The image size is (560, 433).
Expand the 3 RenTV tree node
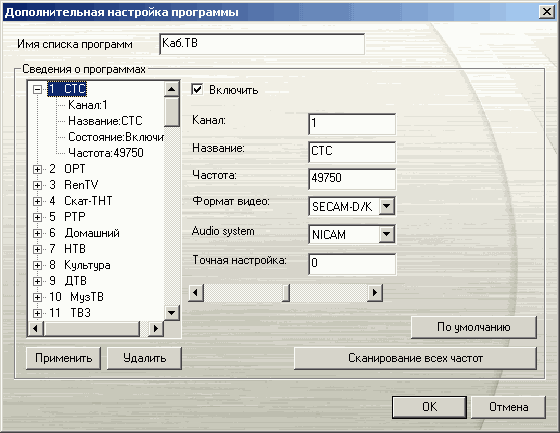tap(38, 185)
